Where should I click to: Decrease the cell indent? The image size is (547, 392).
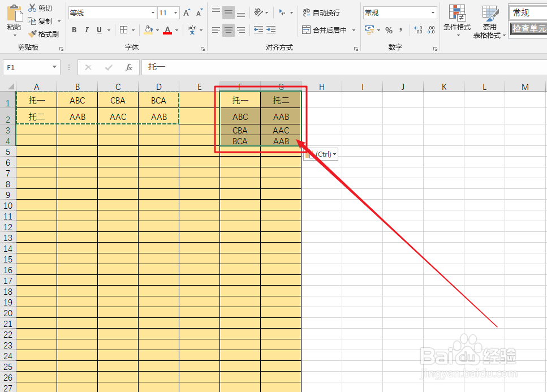[259, 30]
